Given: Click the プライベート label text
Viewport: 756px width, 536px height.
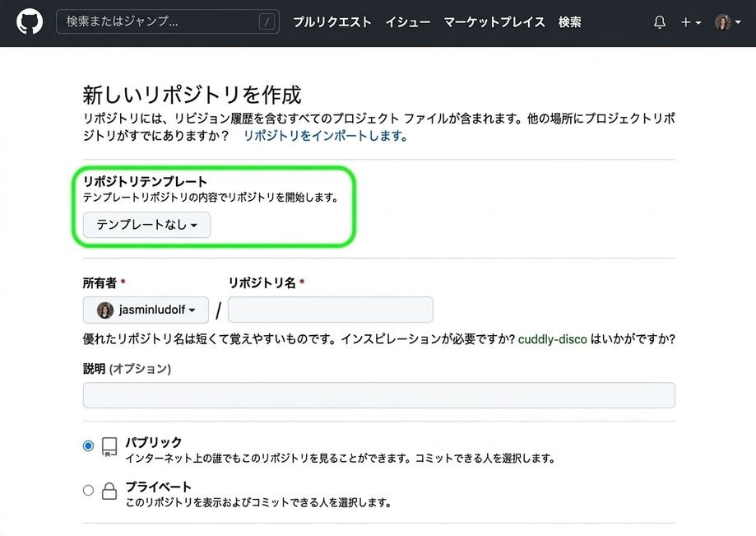Looking at the screenshot, I should click(x=159, y=487).
